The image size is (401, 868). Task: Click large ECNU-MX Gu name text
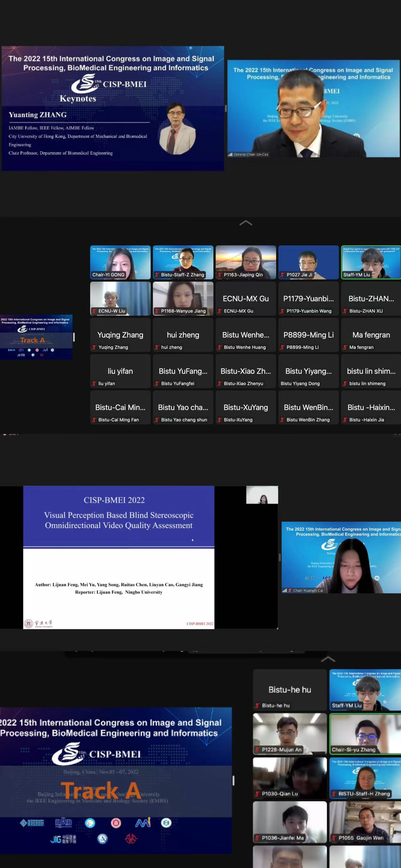pos(246,299)
